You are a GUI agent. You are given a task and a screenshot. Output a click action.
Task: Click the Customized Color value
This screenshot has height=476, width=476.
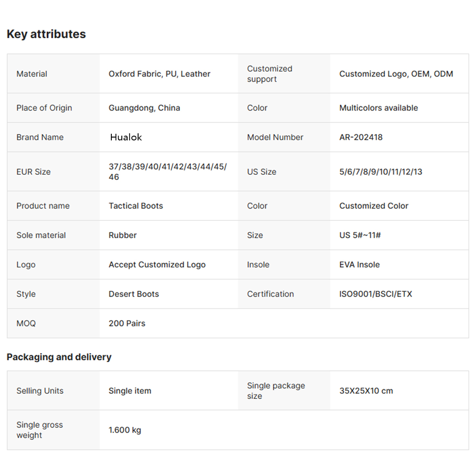374,206
